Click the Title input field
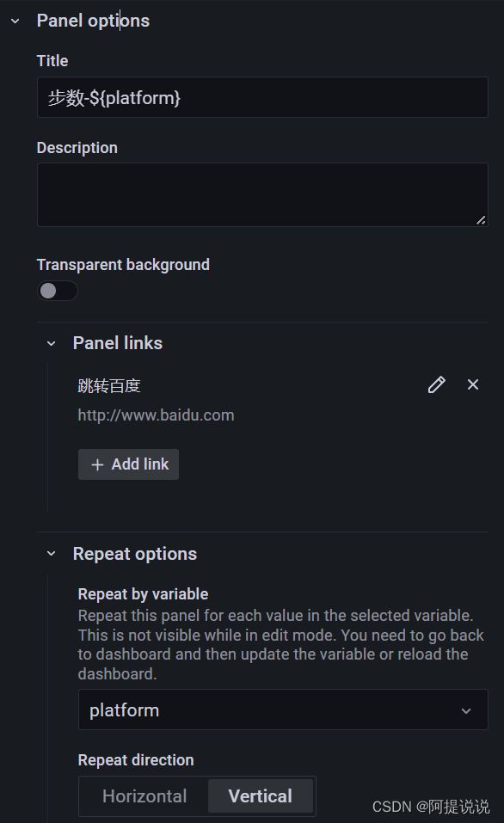Image resolution: width=504 pixels, height=823 pixels. (x=262, y=98)
